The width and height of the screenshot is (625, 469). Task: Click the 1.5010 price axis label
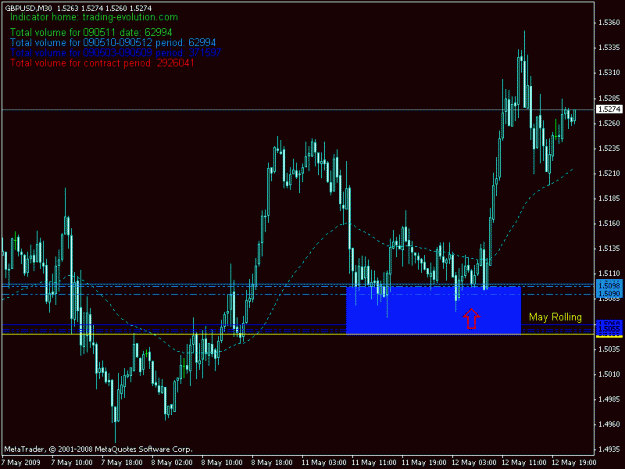pos(609,374)
